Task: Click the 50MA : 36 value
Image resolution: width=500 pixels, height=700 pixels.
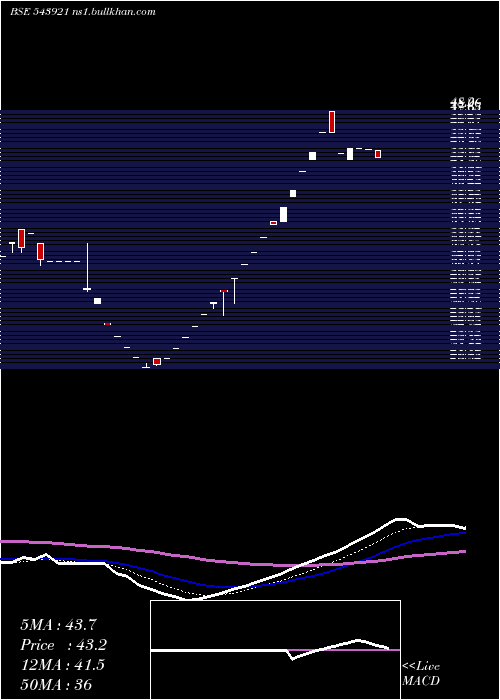Action: point(56,684)
